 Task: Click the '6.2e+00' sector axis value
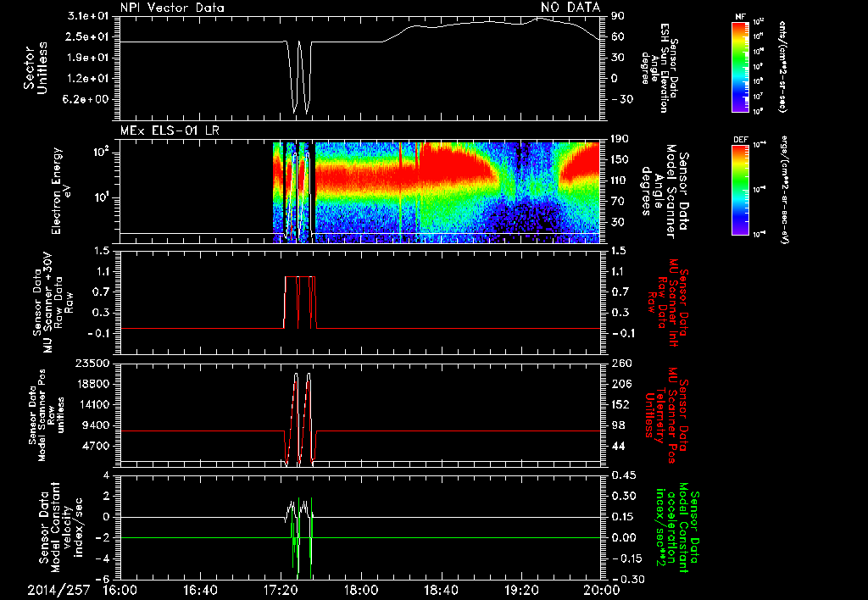[x=87, y=100]
